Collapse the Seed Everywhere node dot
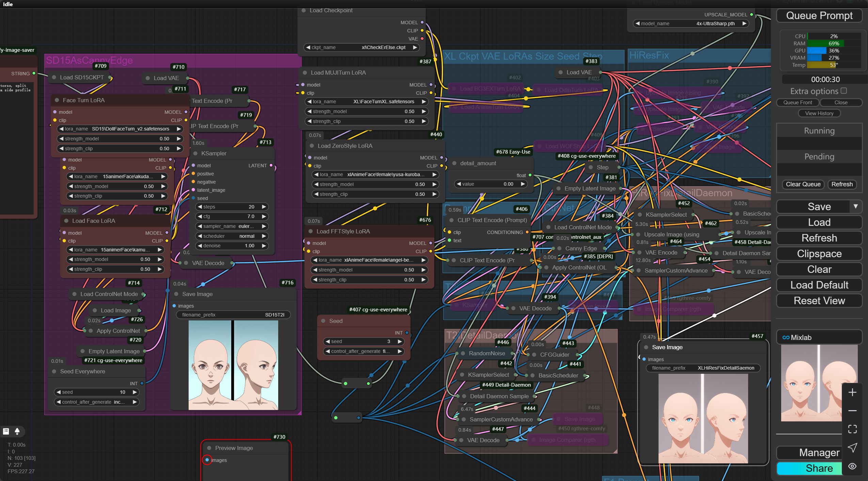868x481 pixels. (x=54, y=372)
